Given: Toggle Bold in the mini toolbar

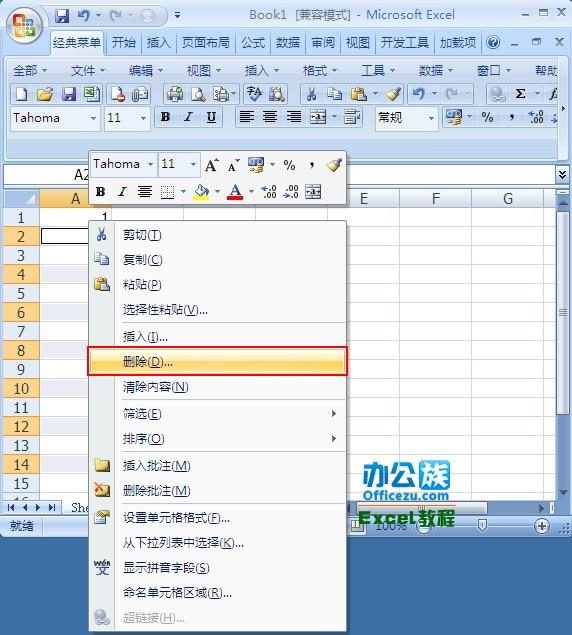Looking at the screenshot, I should pyautogui.click(x=100, y=192).
